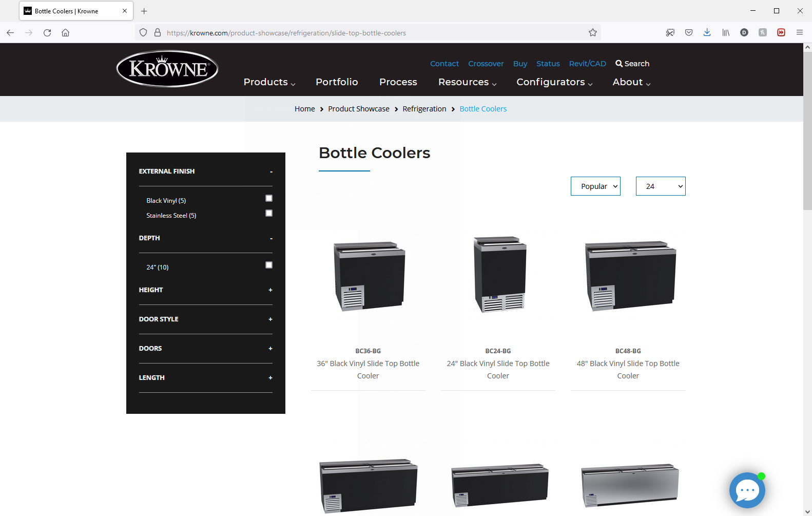
Task: Open the BC24-BG bottle cooler image
Action: [x=499, y=274]
